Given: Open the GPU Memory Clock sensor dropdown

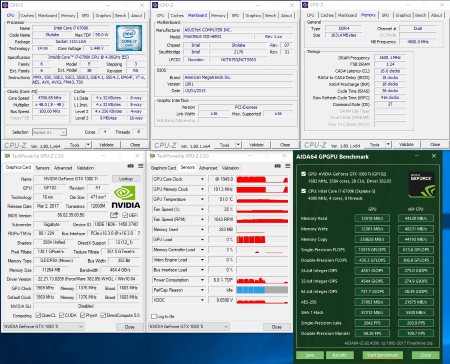Looking at the screenshot, I should pos(202,189).
